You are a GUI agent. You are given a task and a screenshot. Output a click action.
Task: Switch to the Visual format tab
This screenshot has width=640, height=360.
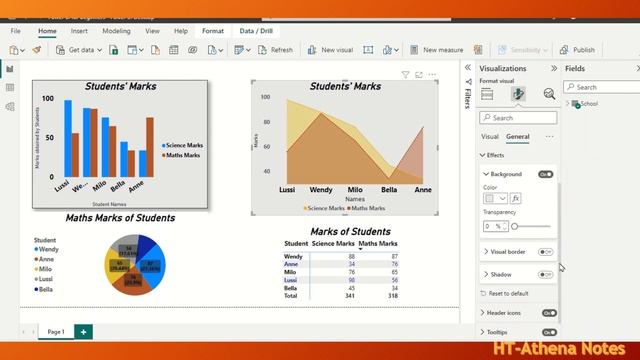[490, 137]
